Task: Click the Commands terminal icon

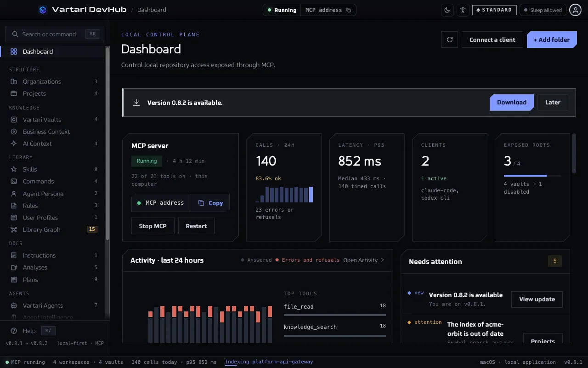Action: tap(14, 181)
